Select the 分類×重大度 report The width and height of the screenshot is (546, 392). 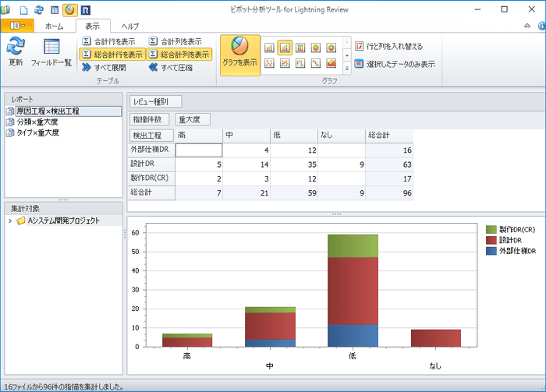tap(37, 122)
